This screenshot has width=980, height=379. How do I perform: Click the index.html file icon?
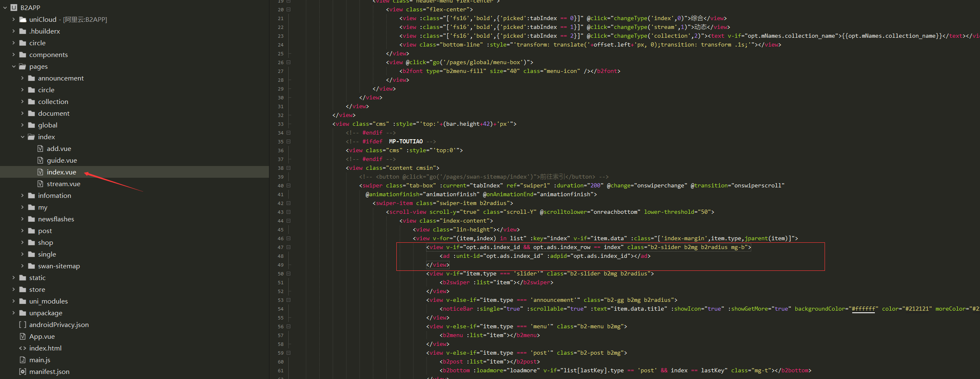point(23,348)
